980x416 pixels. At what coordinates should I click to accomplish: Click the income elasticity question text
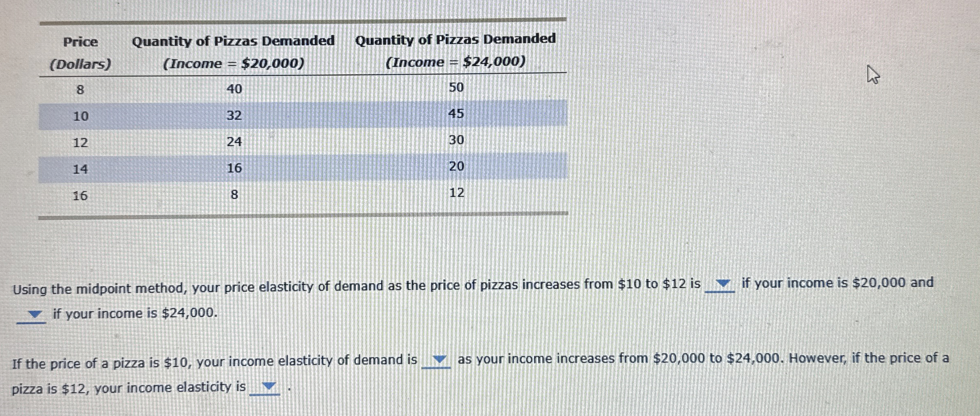(x=368, y=360)
